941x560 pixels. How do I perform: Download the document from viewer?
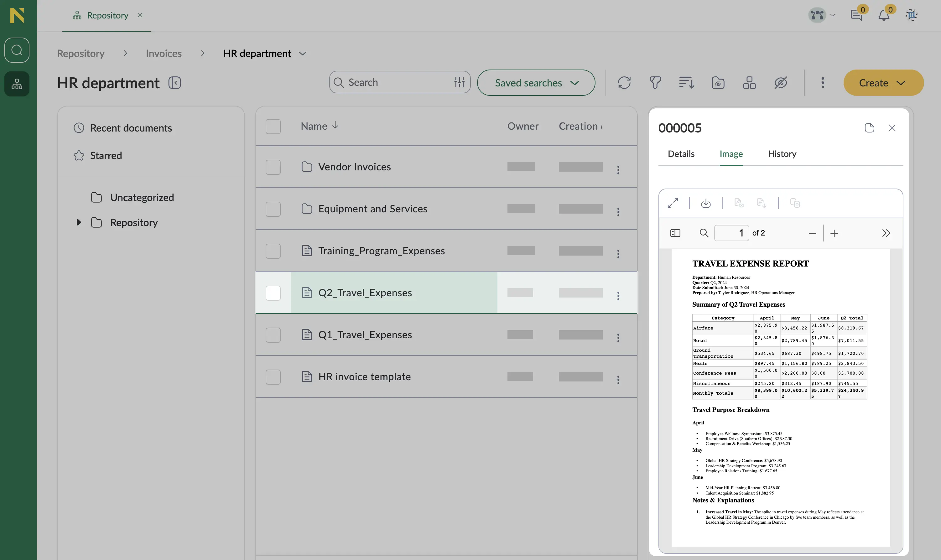705,203
